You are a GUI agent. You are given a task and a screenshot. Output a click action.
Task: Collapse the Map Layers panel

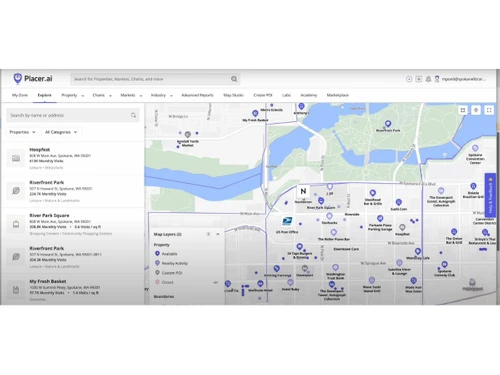pos(218,234)
